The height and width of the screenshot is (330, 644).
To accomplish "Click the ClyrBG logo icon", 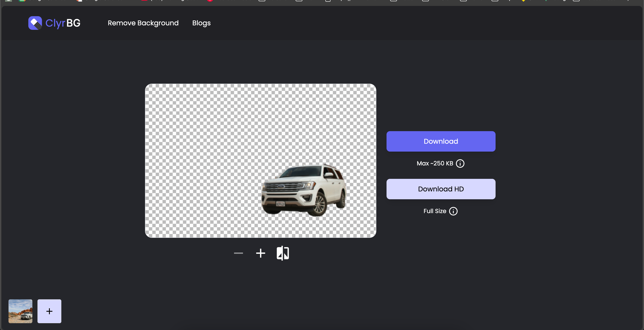I will (x=35, y=23).
